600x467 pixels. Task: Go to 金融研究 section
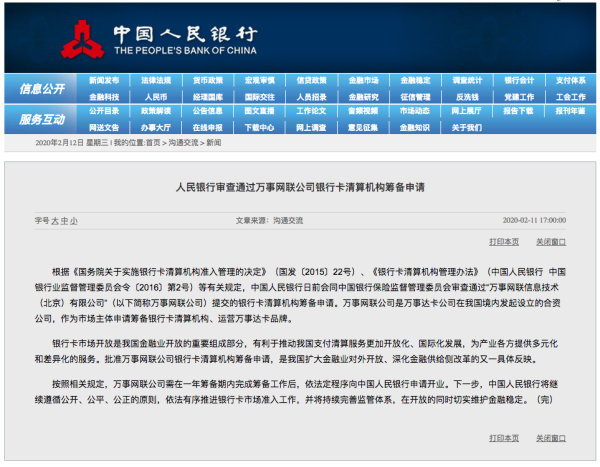364,97
